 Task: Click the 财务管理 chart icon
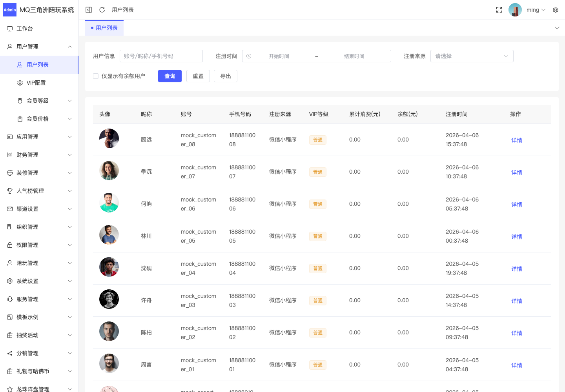pos(10,155)
